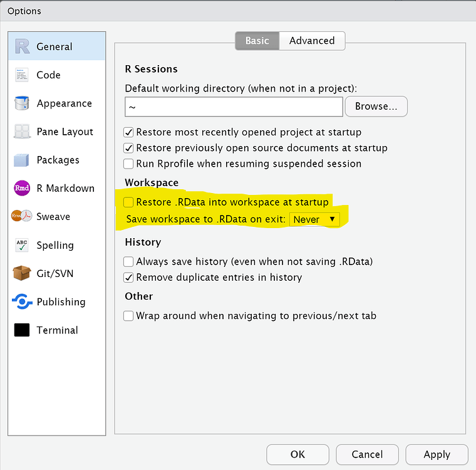The image size is (476, 470).
Task: Enable Wrap around when navigating tabs
Action: point(128,316)
